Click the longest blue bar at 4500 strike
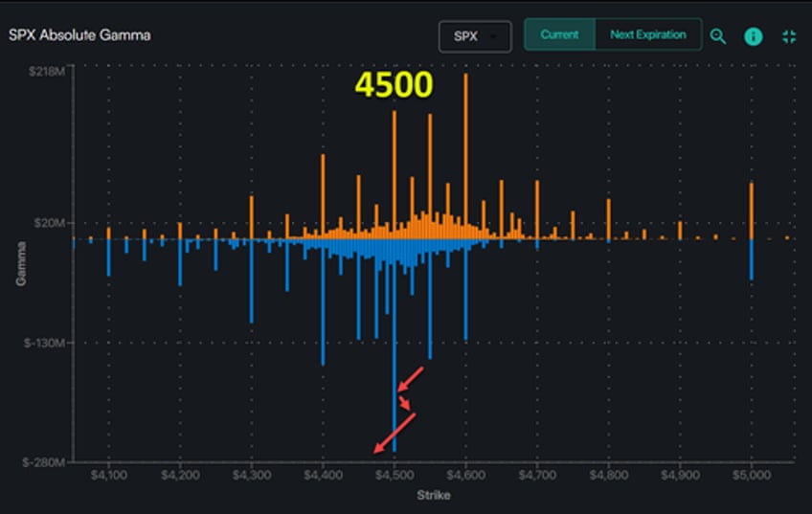812x514 pixels. point(395,346)
